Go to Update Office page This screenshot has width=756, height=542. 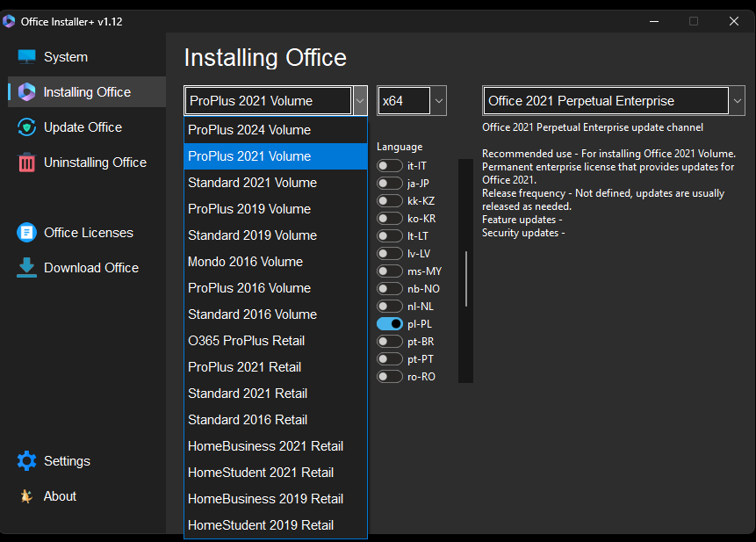pyautogui.click(x=83, y=127)
